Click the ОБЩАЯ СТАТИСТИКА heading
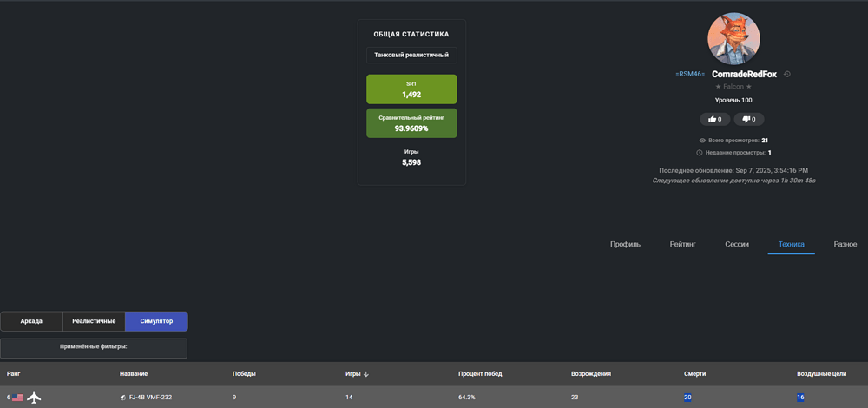This screenshot has width=868, height=408. 411,35
